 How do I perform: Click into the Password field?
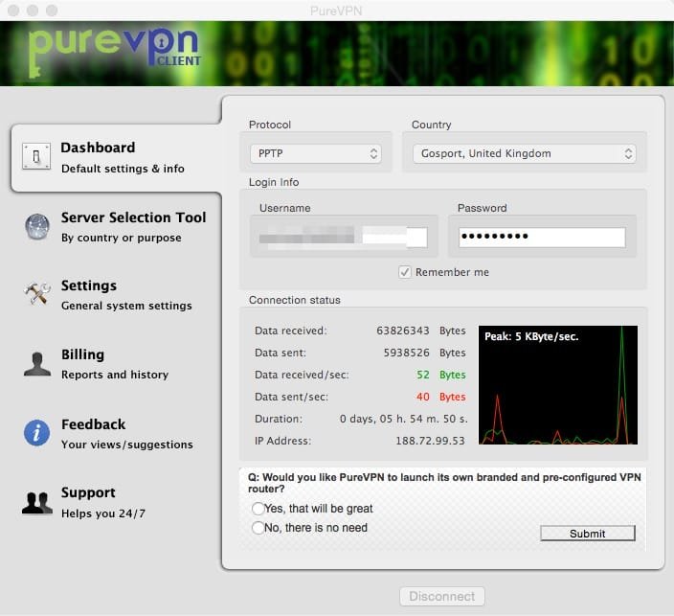(541, 237)
